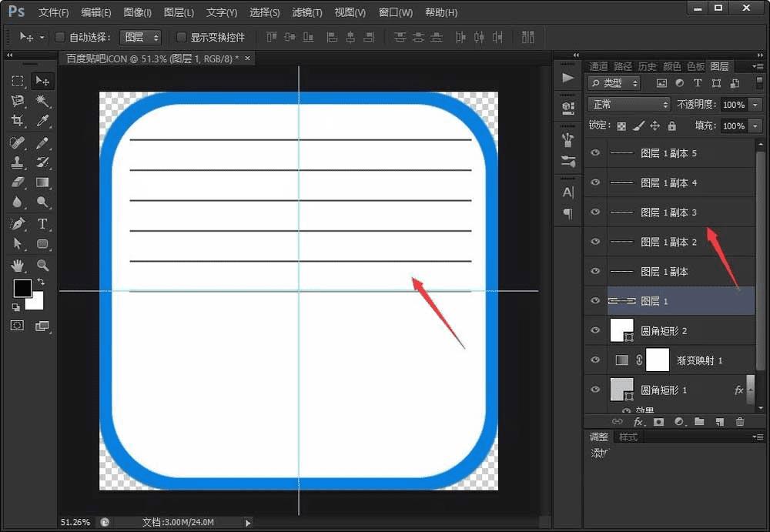Create a new group with folder icon
The image size is (770, 532).
(x=699, y=422)
